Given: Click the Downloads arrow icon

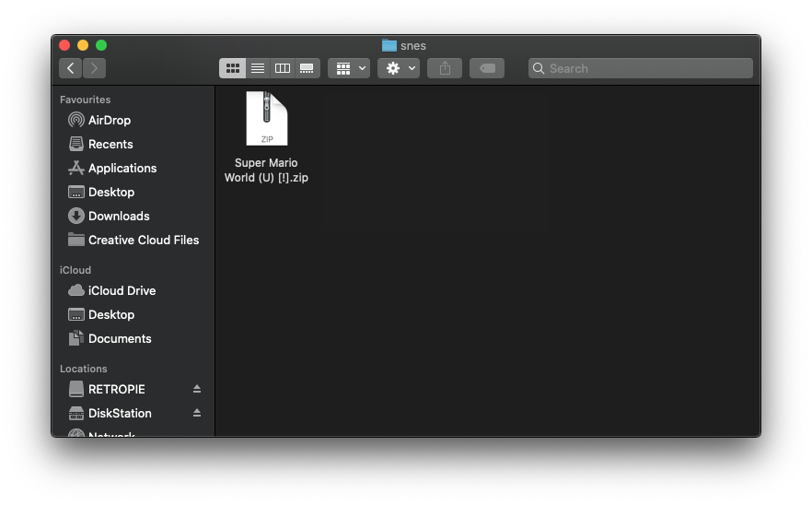Looking at the screenshot, I should 76,216.
